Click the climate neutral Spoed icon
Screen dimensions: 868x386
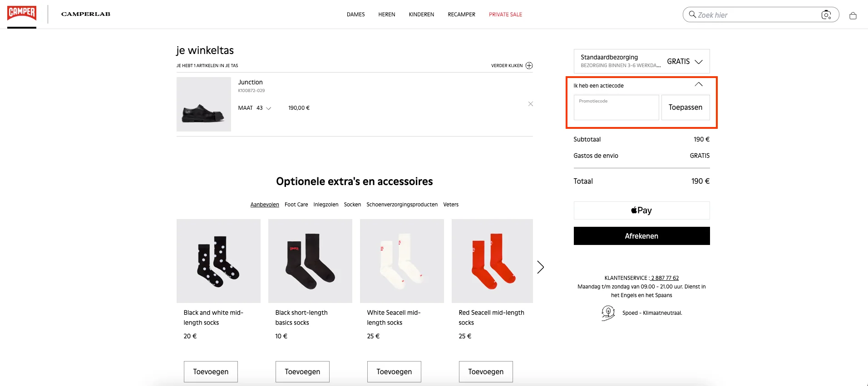click(608, 313)
